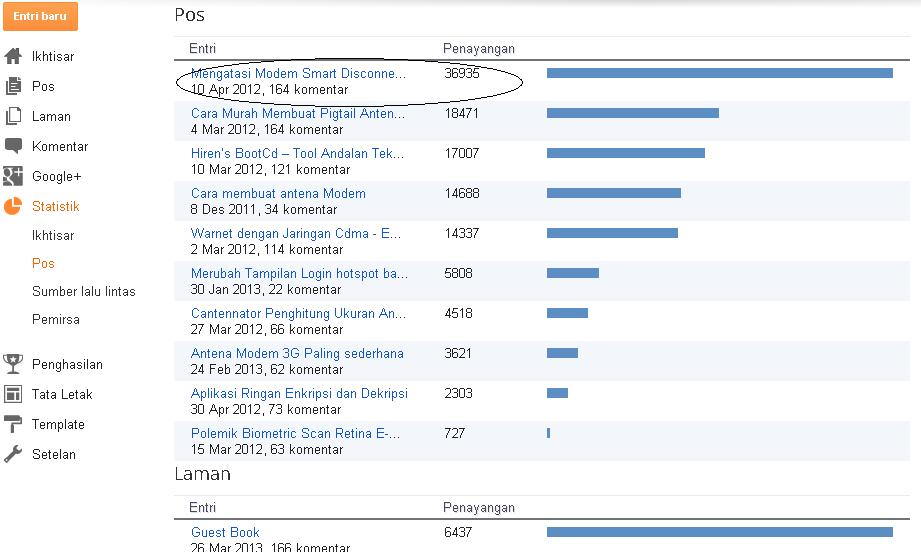Click the 6437 Guest Book view count

point(458,532)
